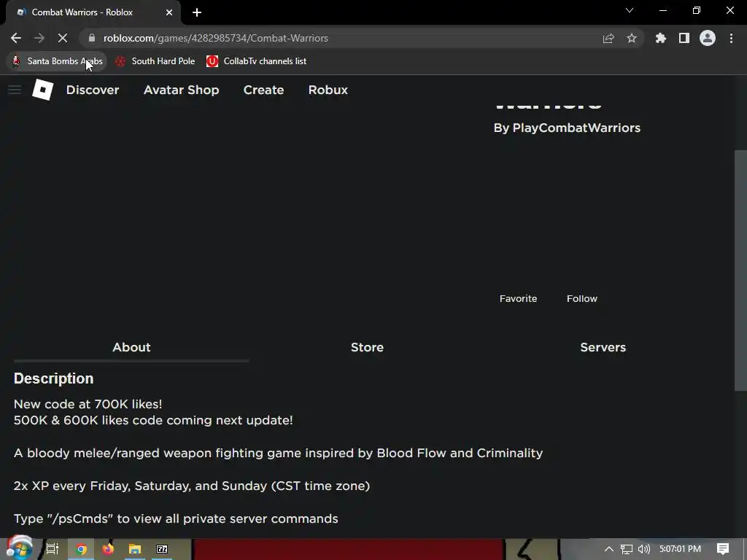The image size is (747, 560).
Task: Switch to the Servers tab
Action: pos(603,348)
